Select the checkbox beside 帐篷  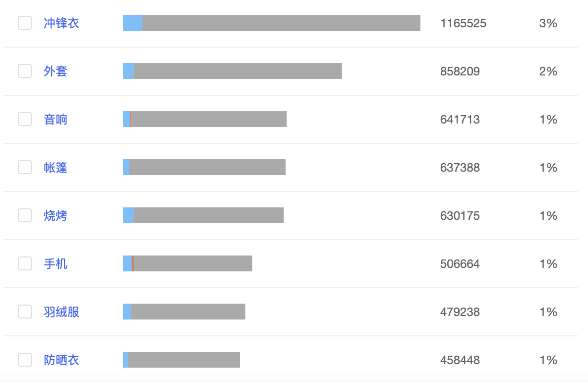25,167
